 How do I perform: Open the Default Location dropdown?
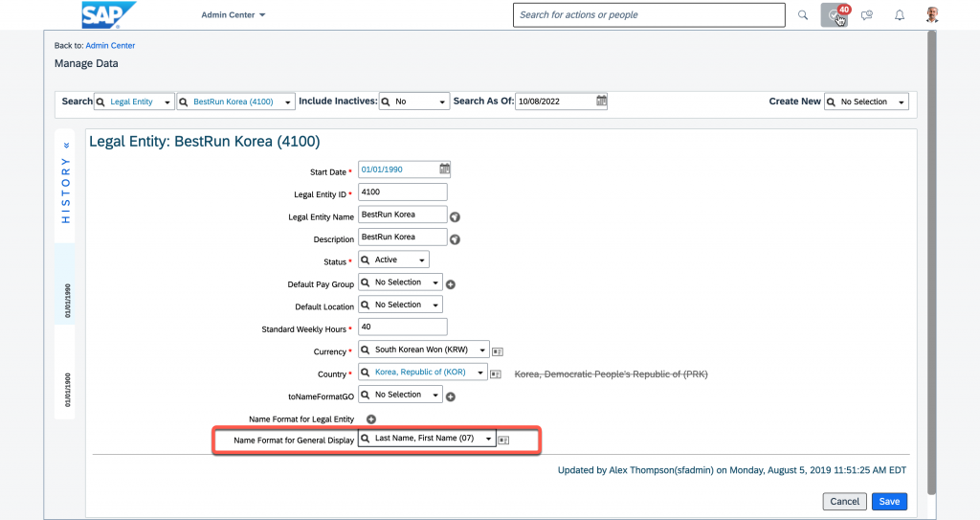pos(400,305)
